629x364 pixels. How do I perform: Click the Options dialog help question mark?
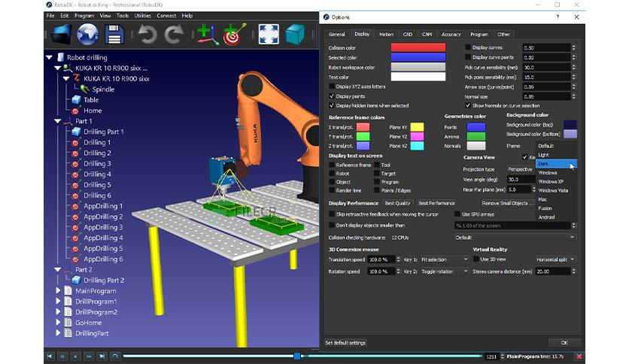(558, 17)
